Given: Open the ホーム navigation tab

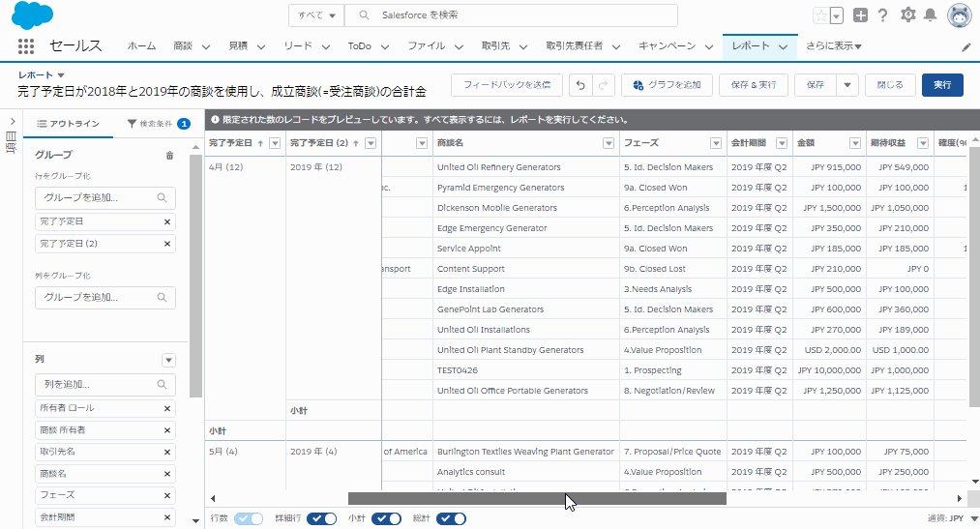Looking at the screenshot, I should 141,46.
